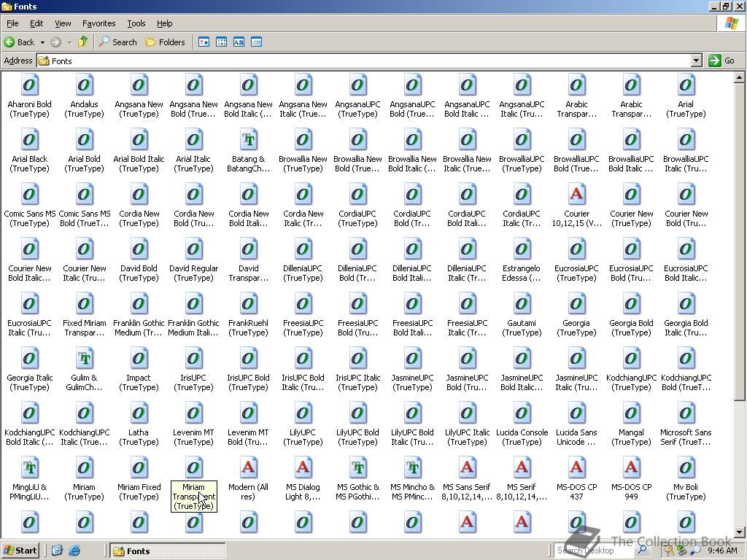The width and height of the screenshot is (747, 560).
Task: Click the Fonts taskbar button
Action: 168,551
